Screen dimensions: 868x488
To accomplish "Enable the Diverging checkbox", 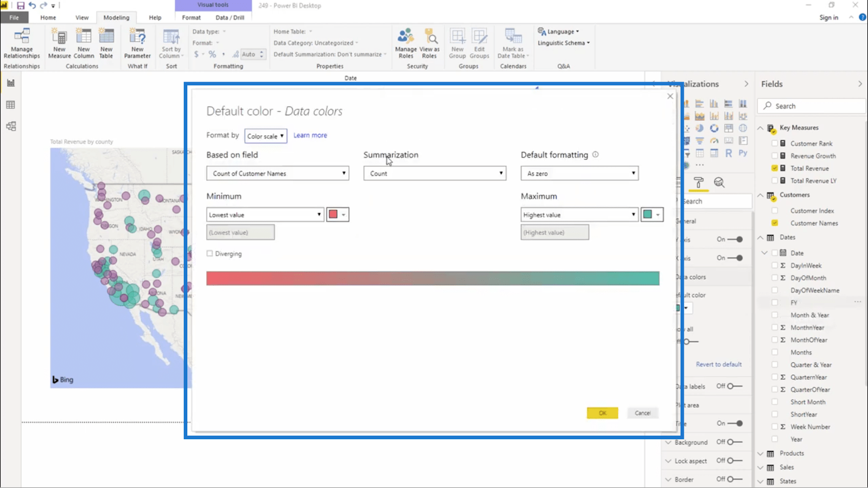I will 209,253.
